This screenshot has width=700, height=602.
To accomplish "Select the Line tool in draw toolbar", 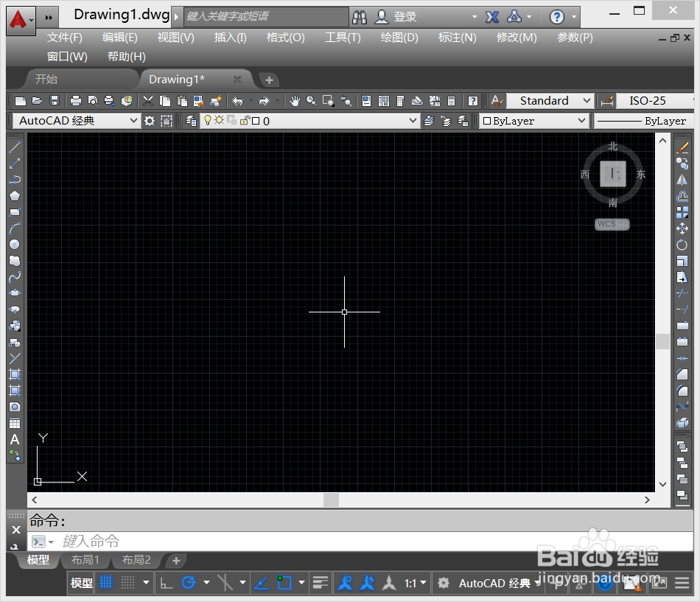I will point(15,147).
